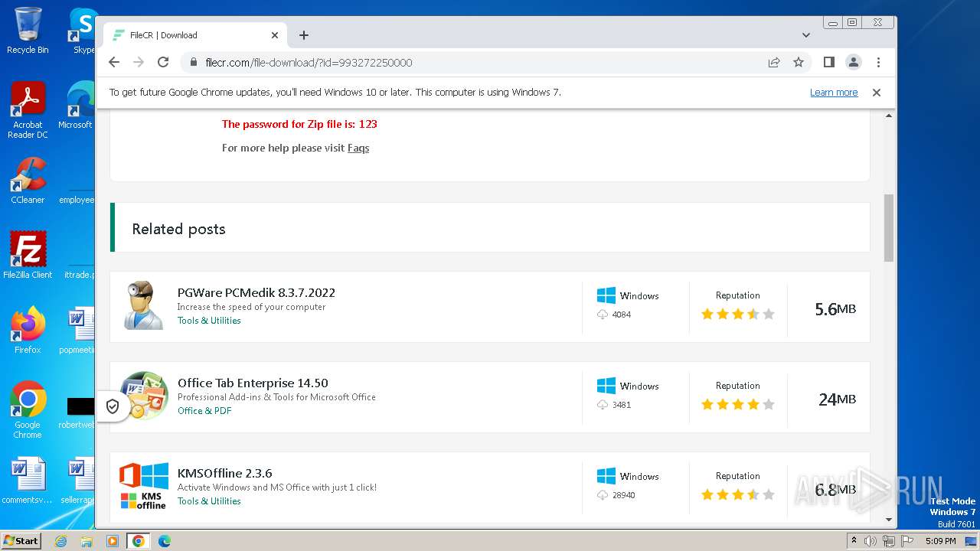Click the Office Tab reputation stars

click(x=738, y=404)
